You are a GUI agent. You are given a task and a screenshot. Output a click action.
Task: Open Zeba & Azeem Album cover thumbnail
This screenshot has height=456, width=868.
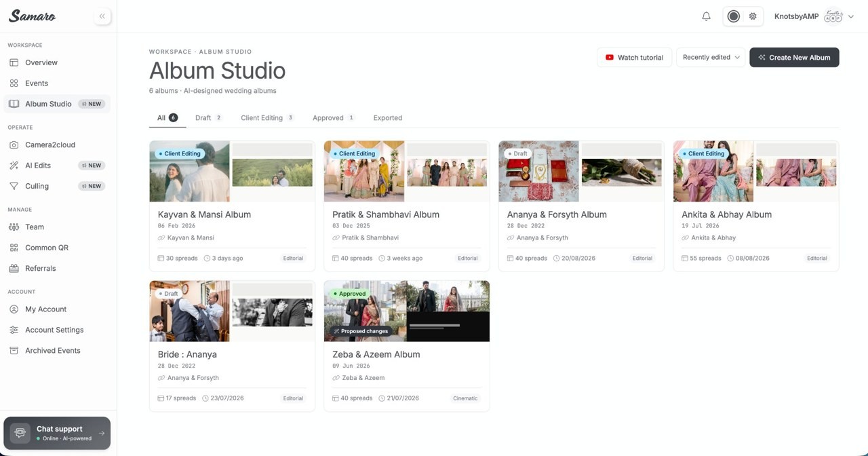[x=406, y=311]
